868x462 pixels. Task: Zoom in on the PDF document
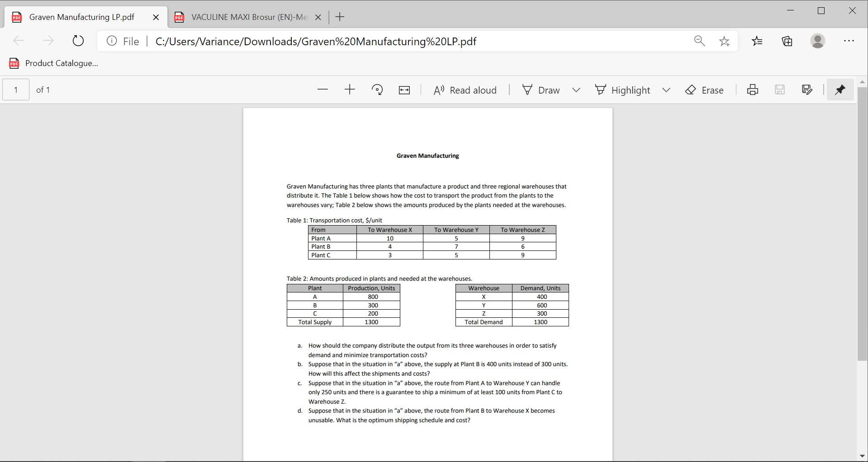tap(350, 90)
